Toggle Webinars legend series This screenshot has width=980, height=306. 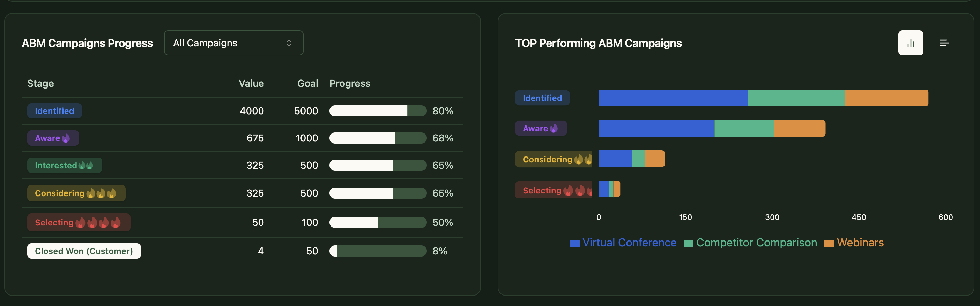click(854, 243)
